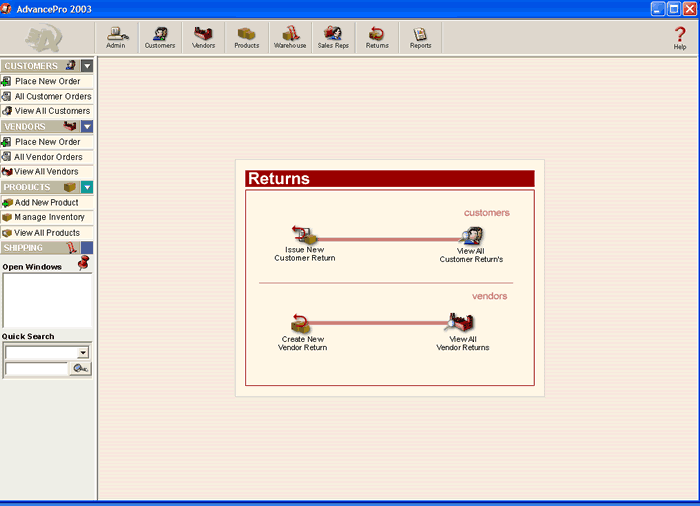Minimize the AdvancePro 2003 window
Image resolution: width=700 pixels, height=506 pixels.
pyautogui.click(x=658, y=9)
